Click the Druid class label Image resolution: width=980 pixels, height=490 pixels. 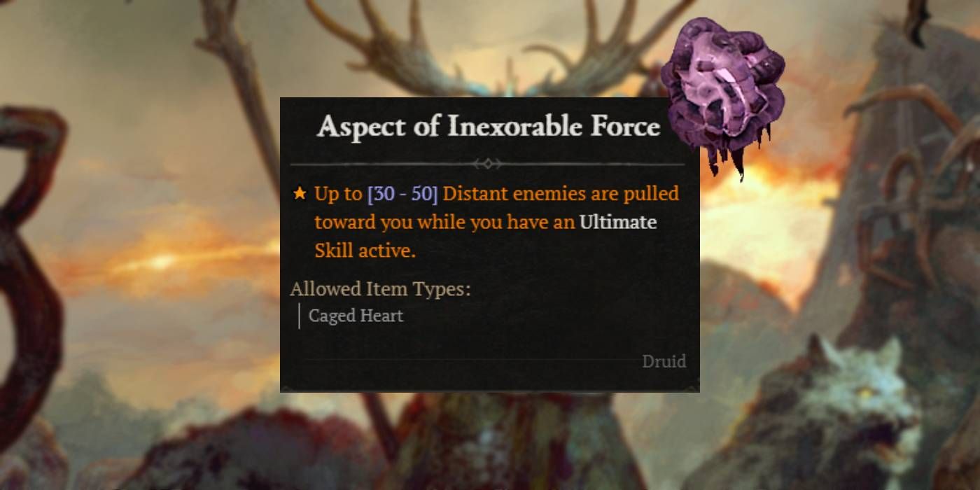pos(664,361)
